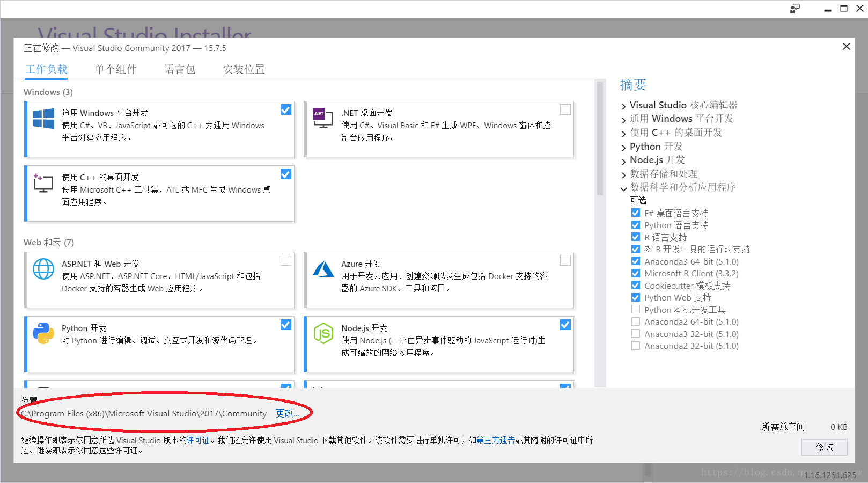Viewport: 868px width, 483px height.
Task: Uncheck the Universal Windows platform development workload
Action: point(286,109)
